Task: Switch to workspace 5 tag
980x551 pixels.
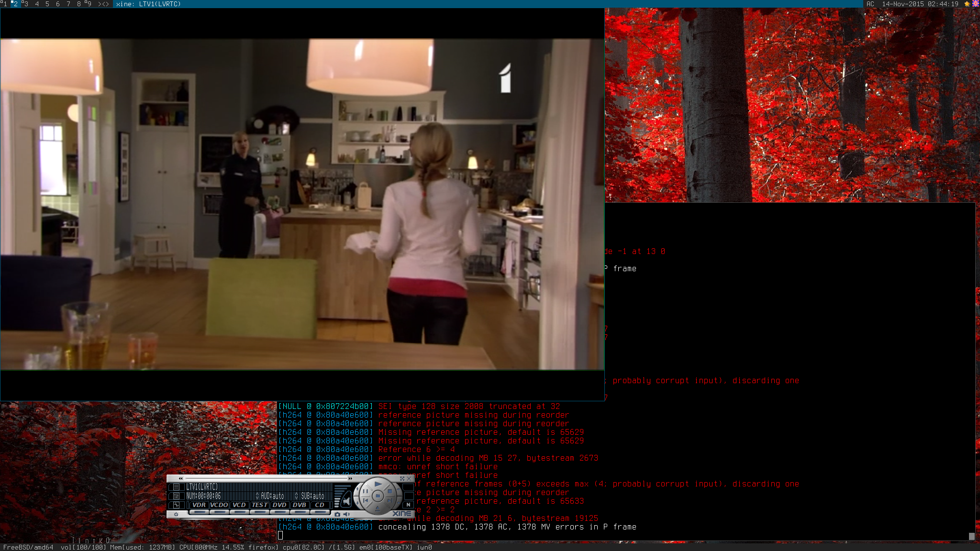Action: point(47,4)
